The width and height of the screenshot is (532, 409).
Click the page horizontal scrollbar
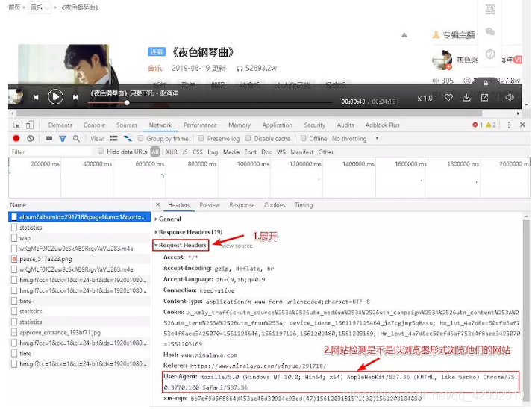[x=249, y=113]
